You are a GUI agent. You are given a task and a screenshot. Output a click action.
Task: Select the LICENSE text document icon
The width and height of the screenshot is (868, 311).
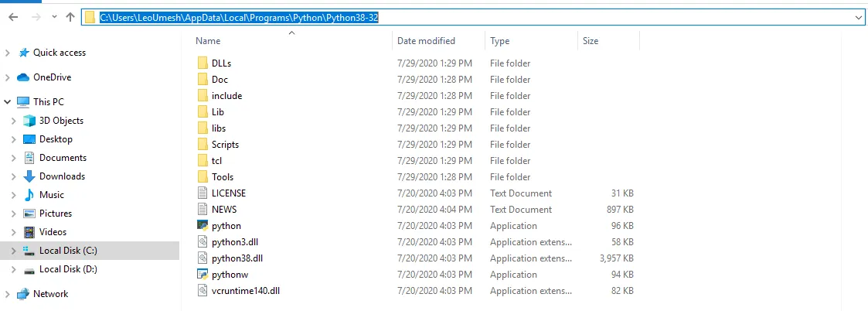coord(202,193)
